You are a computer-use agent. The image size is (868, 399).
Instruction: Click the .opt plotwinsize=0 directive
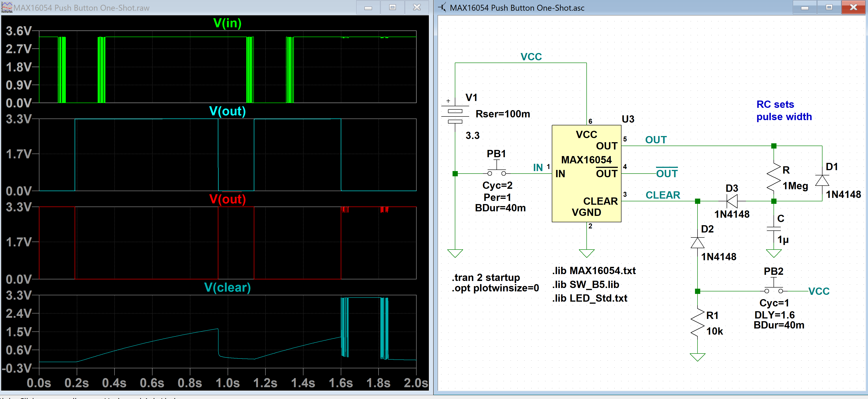495,288
